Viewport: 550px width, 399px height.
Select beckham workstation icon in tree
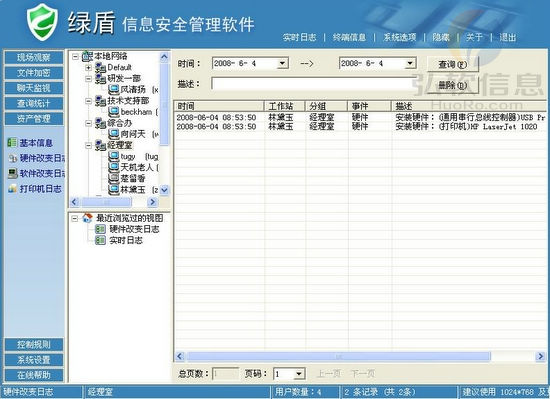(114, 112)
